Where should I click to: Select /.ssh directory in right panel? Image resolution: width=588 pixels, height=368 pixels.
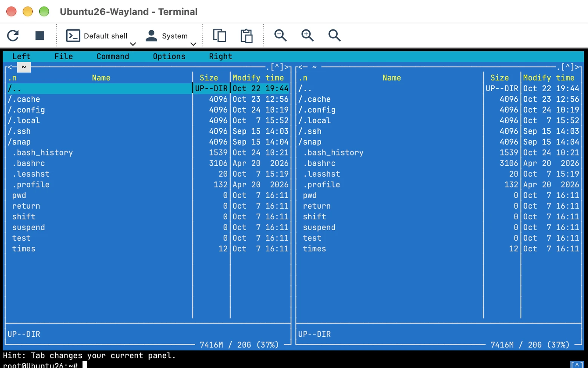coord(439,131)
